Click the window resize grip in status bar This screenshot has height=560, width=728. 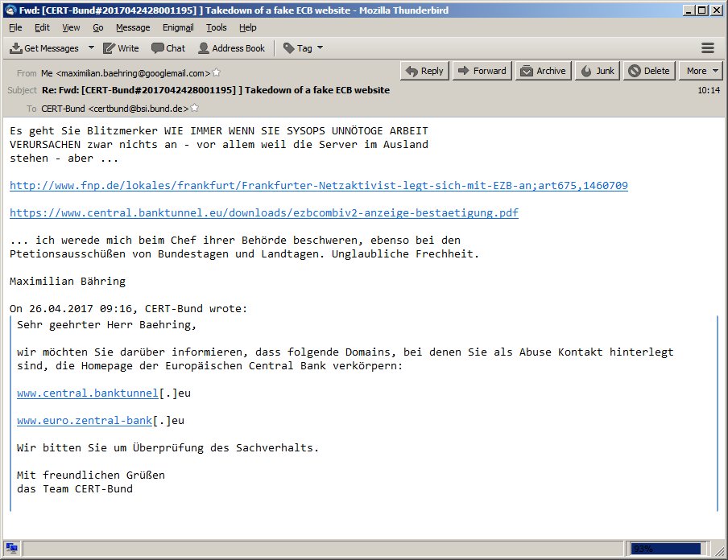pos(719,551)
